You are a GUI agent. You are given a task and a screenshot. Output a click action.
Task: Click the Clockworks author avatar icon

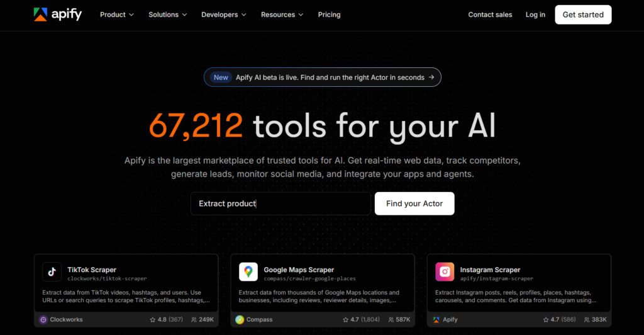(x=43, y=319)
